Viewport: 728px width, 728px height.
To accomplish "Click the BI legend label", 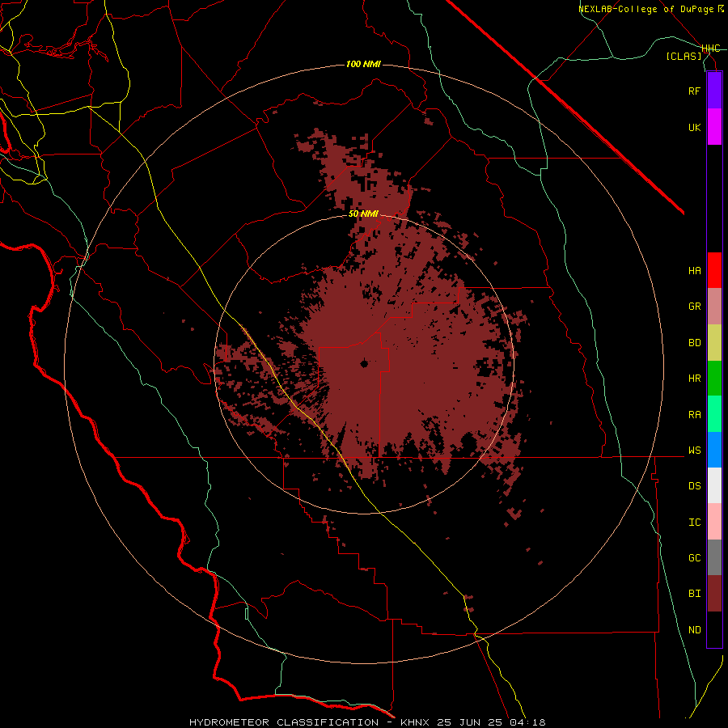I will [x=694, y=594].
